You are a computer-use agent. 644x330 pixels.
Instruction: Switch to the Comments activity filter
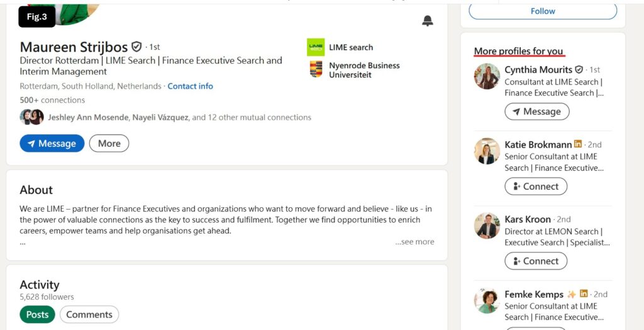(x=89, y=315)
